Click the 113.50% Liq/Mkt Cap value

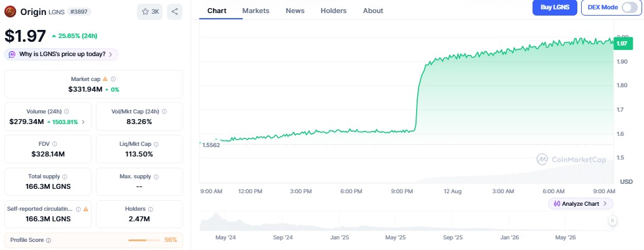click(140, 154)
